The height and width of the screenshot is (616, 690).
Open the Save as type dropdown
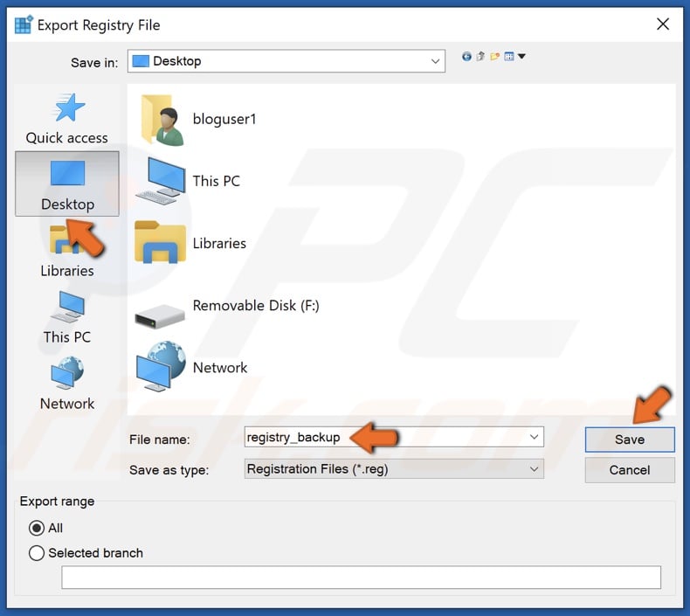tap(394, 469)
